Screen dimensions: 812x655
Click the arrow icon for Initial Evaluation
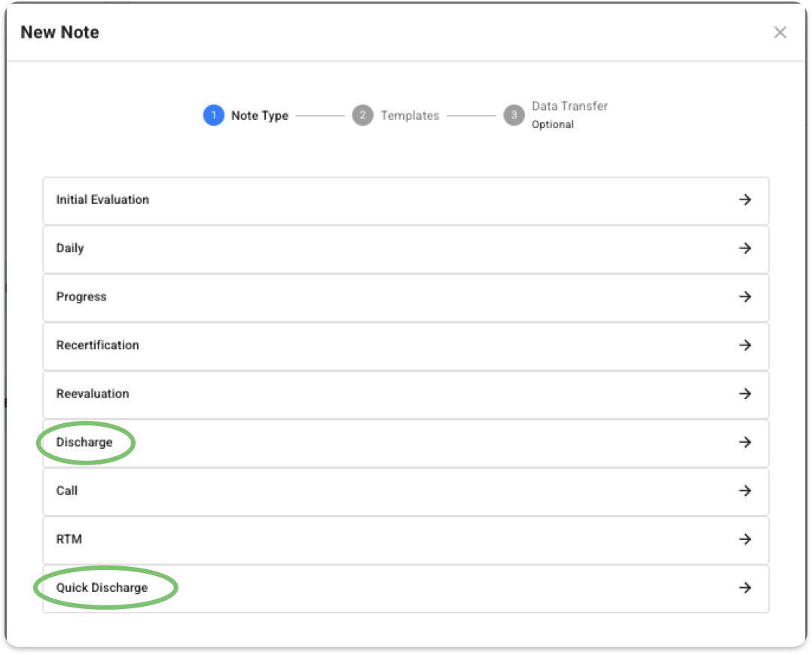[745, 200]
